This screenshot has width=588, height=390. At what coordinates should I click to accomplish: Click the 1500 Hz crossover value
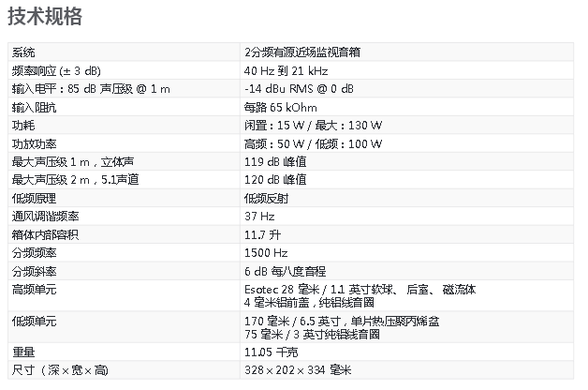pyautogui.click(x=264, y=252)
